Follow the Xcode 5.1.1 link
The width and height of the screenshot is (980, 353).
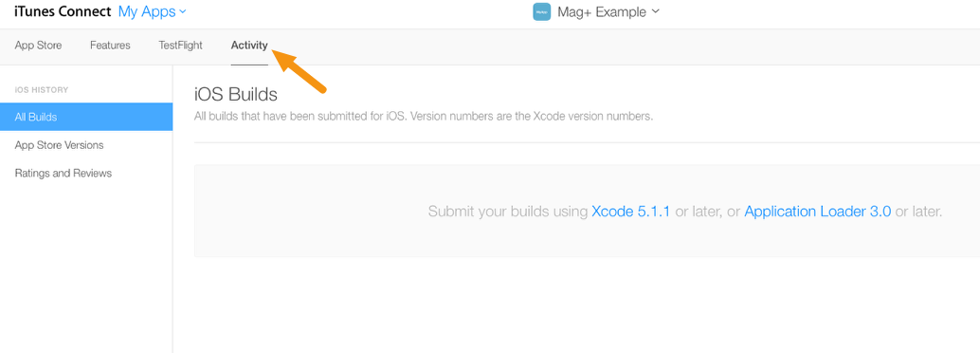tap(630, 212)
